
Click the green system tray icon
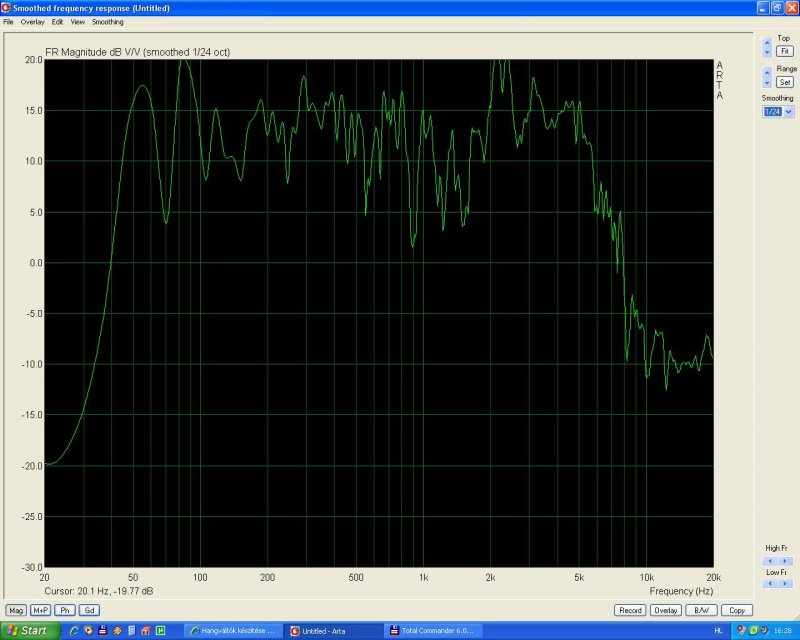754,631
